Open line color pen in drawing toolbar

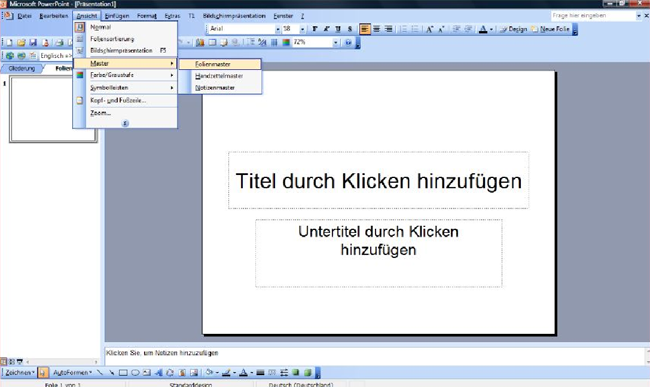tap(226, 372)
